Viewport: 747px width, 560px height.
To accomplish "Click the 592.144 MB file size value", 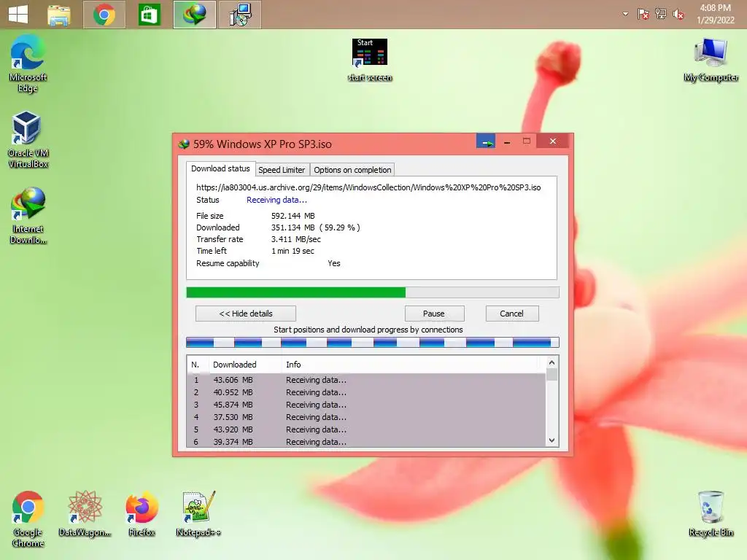I will coord(293,216).
